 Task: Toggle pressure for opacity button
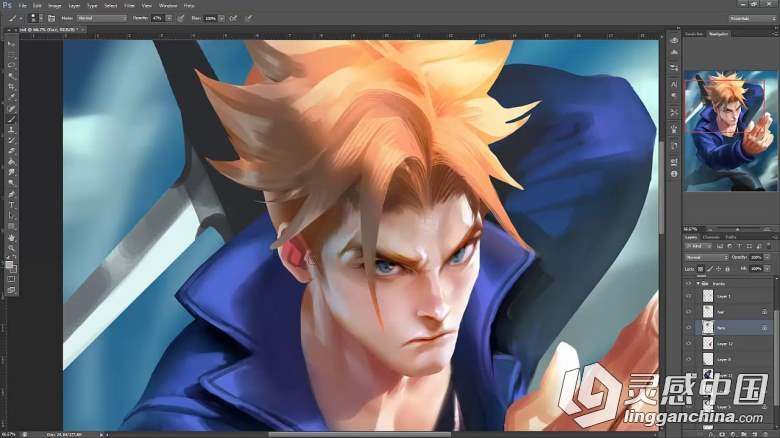point(181,18)
